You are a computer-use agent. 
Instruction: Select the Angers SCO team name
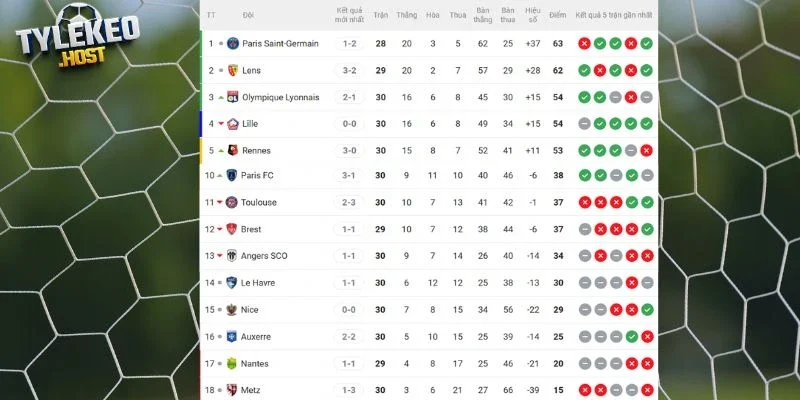click(x=264, y=256)
